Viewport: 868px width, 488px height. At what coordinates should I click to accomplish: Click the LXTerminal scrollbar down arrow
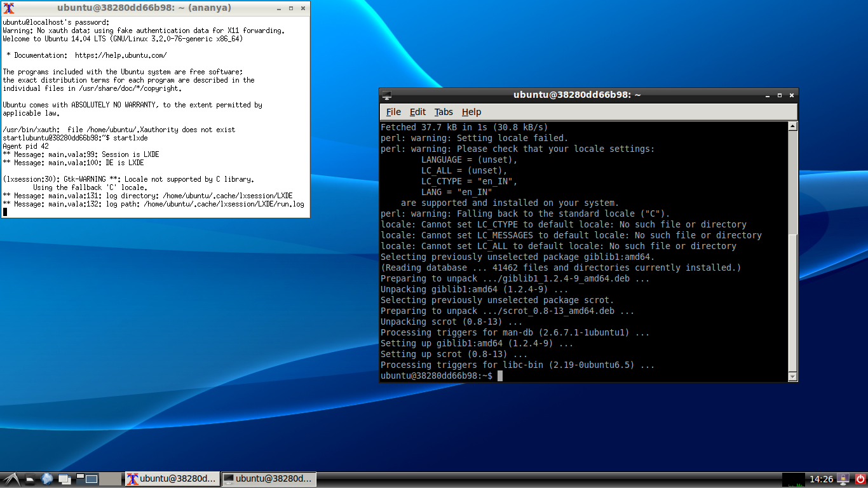coord(792,377)
